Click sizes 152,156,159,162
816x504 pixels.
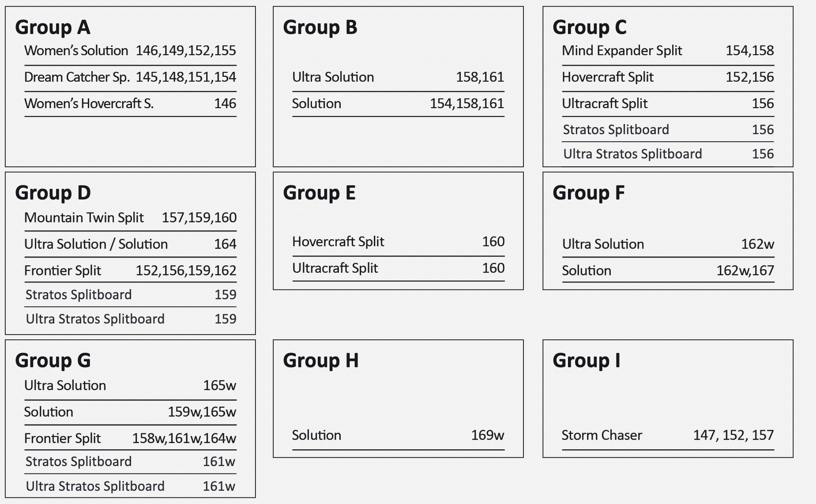point(186,271)
